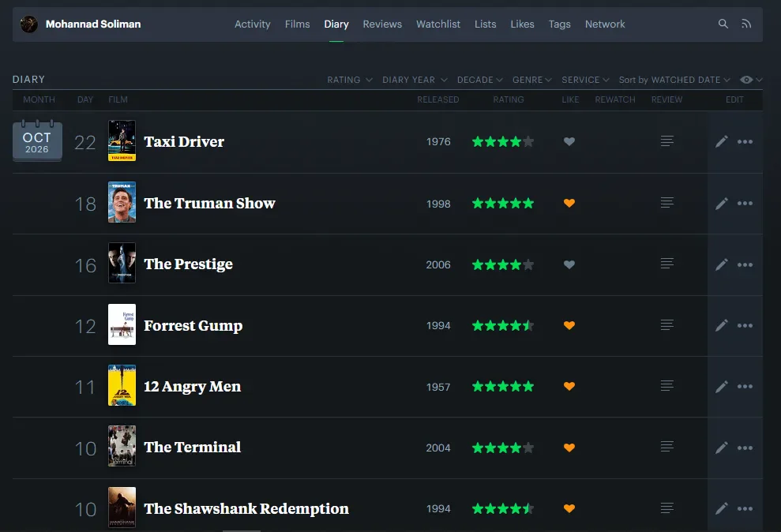Image resolution: width=781 pixels, height=532 pixels.
Task: Open review icon for Forrest Gump
Action: click(667, 325)
